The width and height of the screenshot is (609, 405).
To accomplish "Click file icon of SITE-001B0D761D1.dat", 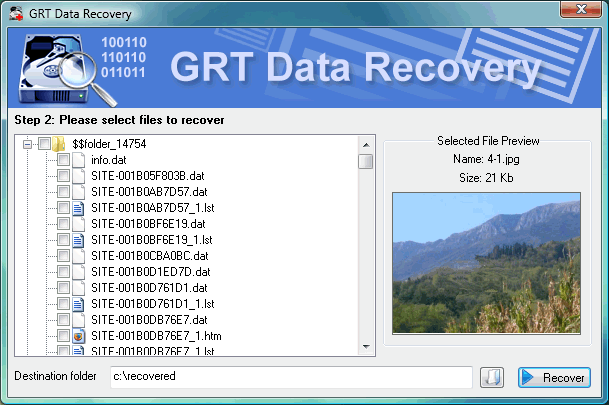I will (x=78, y=288).
